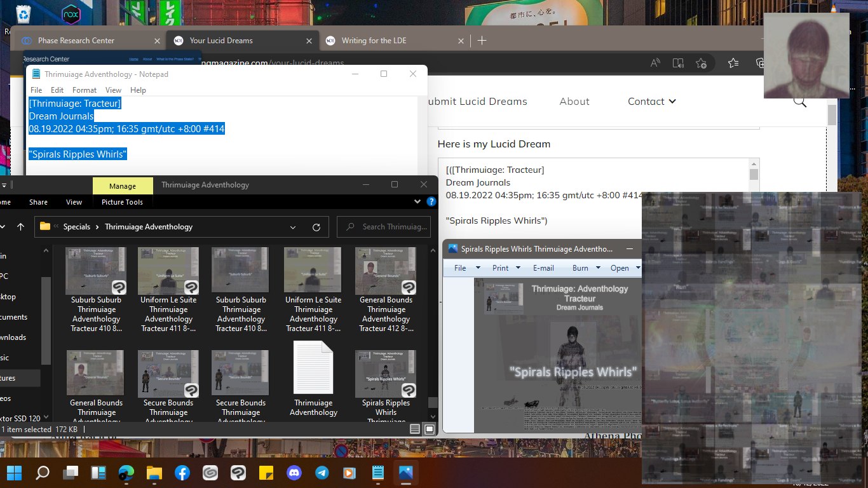Click E-mail in the Photo Viewer toolbar

tap(543, 268)
